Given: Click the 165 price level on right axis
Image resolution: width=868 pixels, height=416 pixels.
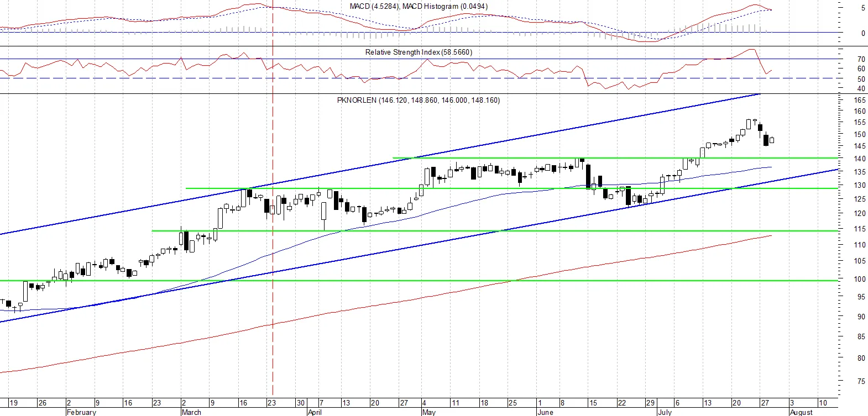Looking at the screenshot, I should (x=860, y=100).
